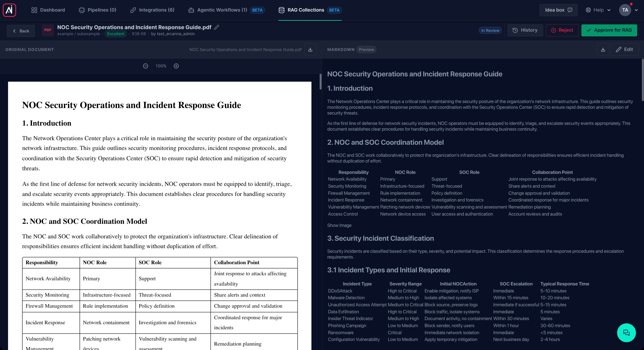Open the Pipelines (0) tab
The image size is (644, 350).
[97, 10]
